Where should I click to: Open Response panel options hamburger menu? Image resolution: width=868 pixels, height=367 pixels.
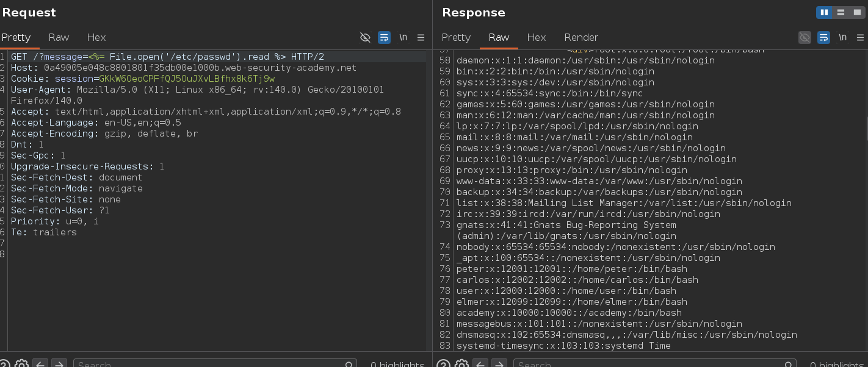[860, 38]
